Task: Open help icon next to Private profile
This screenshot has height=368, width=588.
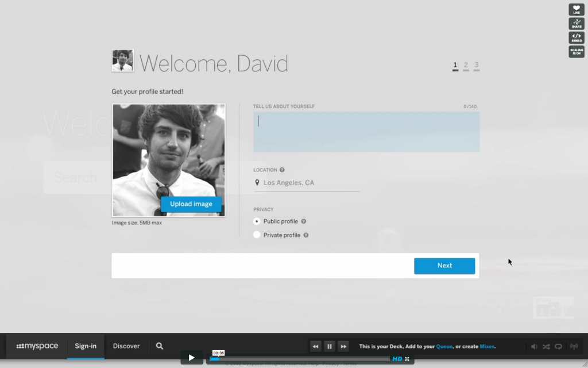Action: click(306, 235)
